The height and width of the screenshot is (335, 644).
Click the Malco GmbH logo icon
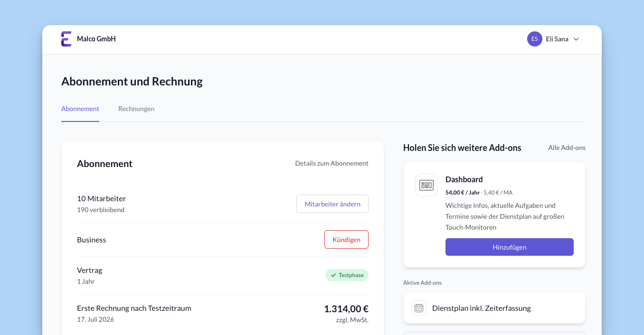pyautogui.click(x=66, y=39)
